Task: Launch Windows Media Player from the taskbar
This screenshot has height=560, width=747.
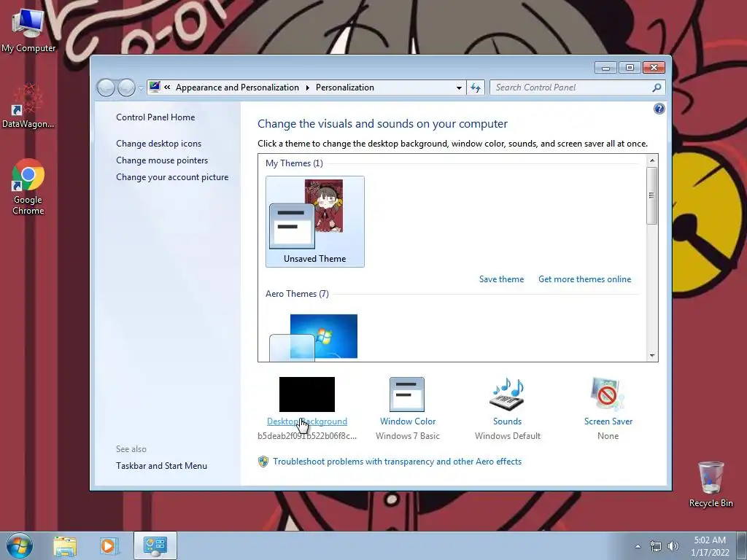Action: 109,546
